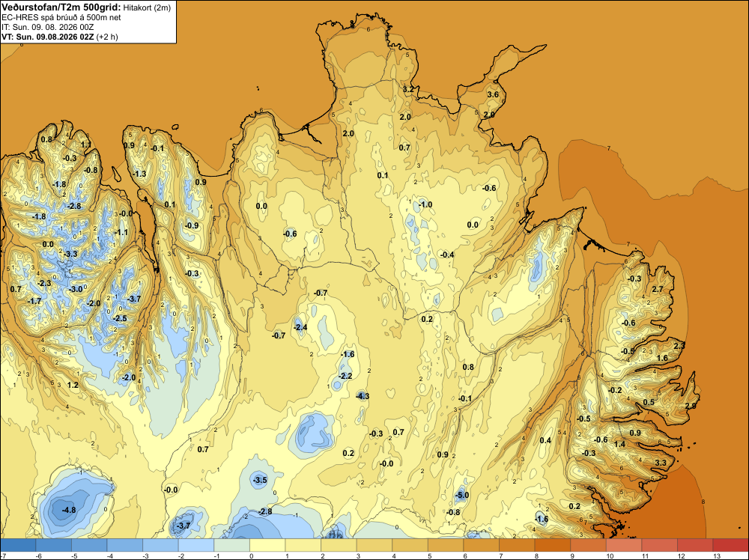This screenshot has width=749, height=560.
Task: Click the 1.2 temperature value
Action: coord(73,385)
